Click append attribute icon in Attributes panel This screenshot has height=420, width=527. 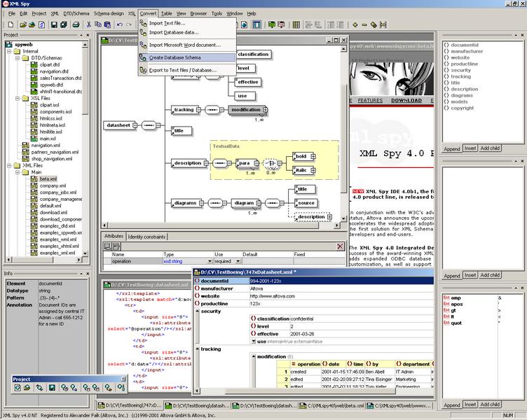tap(107, 246)
